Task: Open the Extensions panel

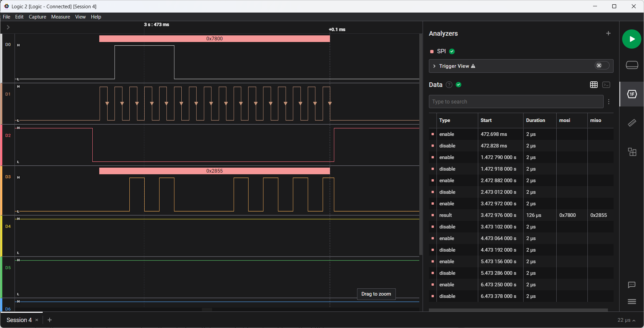Action: pos(632,152)
